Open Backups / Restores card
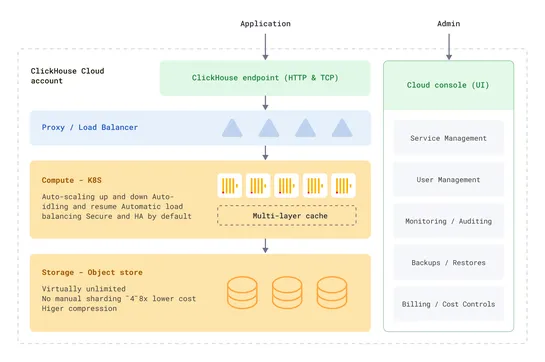The image size is (545, 362). (x=448, y=263)
